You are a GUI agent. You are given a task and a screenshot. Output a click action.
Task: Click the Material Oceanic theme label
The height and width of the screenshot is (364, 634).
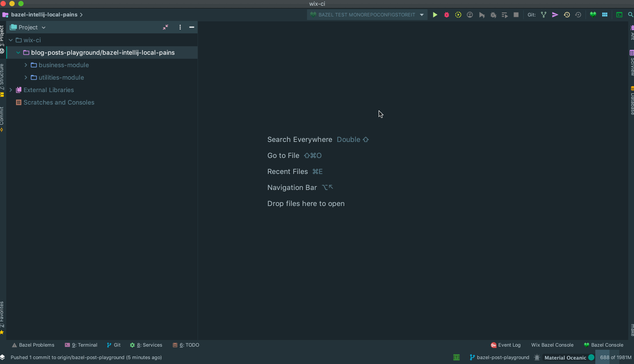[x=565, y=357]
